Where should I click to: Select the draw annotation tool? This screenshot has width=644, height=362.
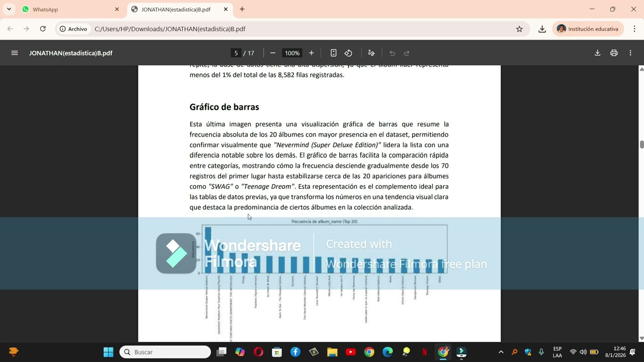pos(371,53)
